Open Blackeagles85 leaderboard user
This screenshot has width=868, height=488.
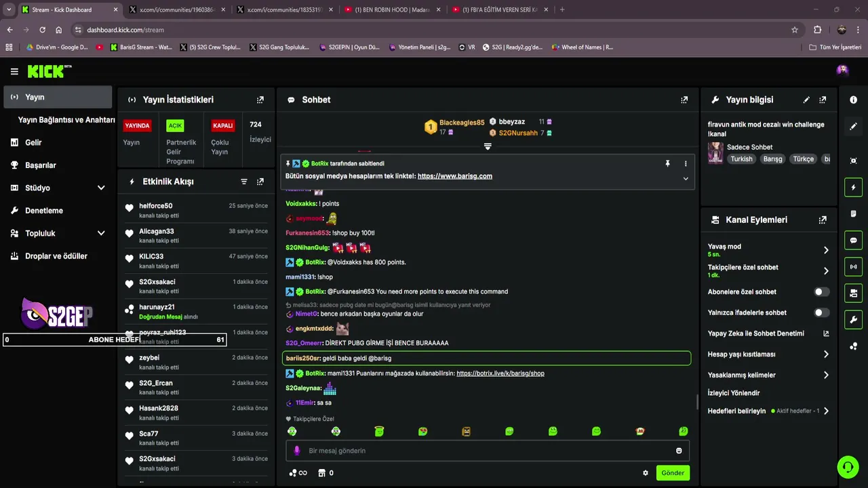point(462,123)
